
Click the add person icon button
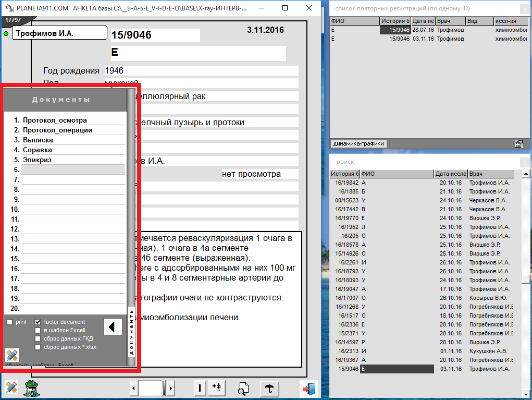[x=217, y=388]
